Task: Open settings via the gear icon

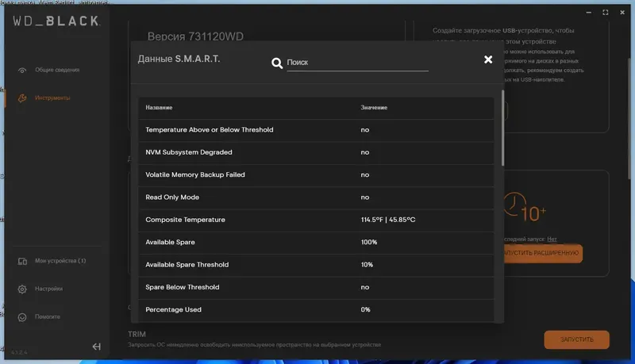Action: point(21,289)
